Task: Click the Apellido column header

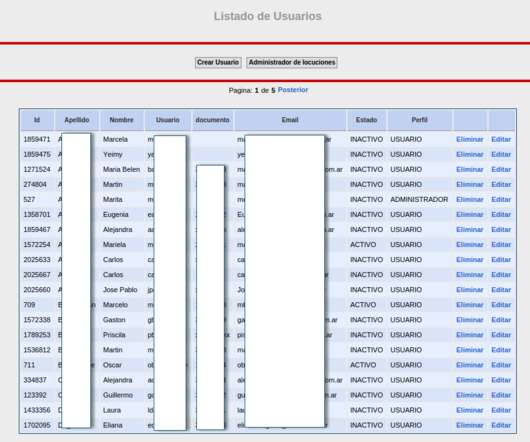Action: point(77,120)
